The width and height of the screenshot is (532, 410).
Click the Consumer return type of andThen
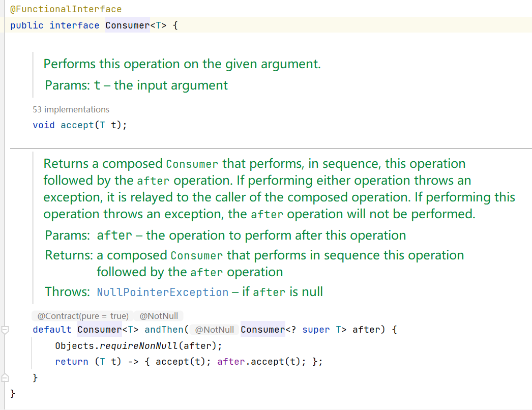point(100,330)
